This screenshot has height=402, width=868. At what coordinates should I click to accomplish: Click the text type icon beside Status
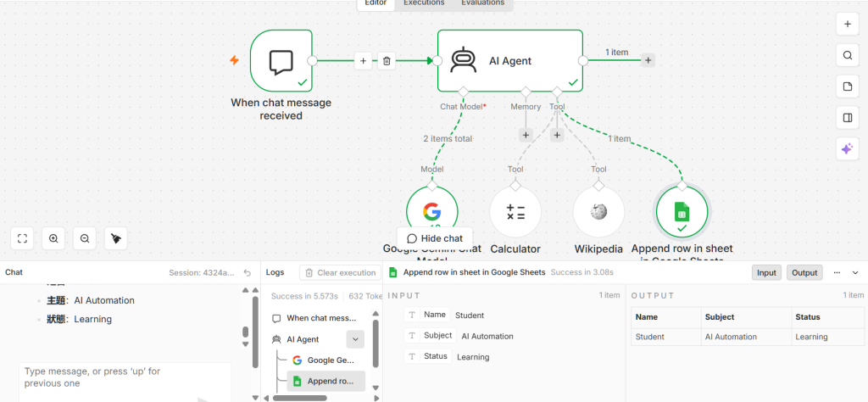point(412,356)
